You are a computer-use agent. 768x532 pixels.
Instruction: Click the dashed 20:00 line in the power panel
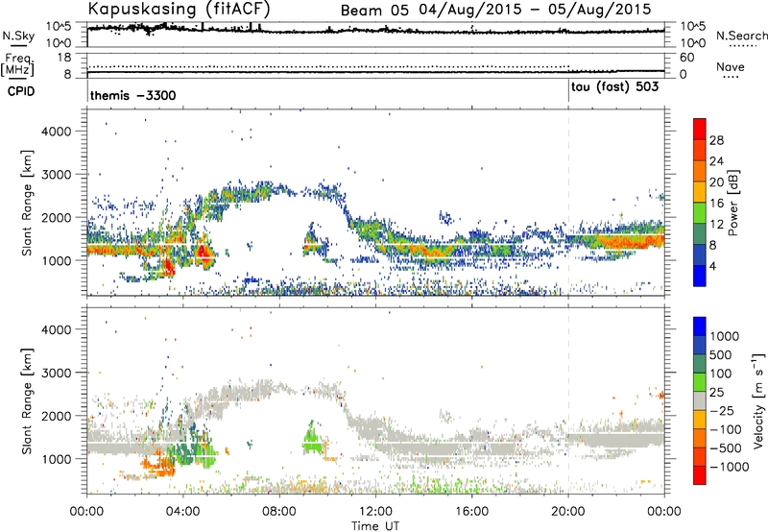[x=568, y=203]
